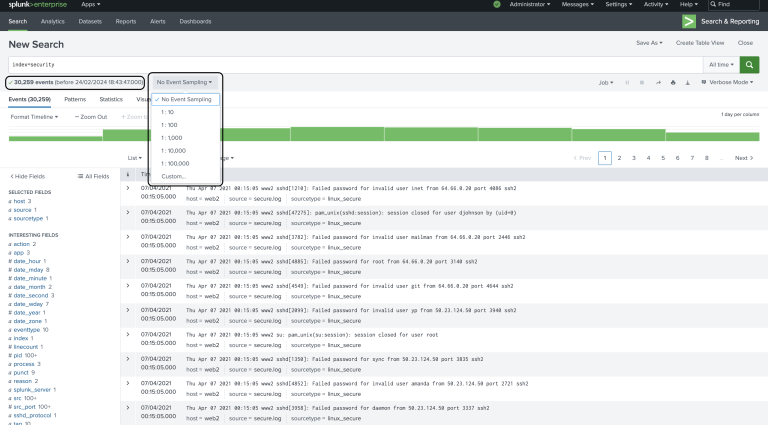The height and width of the screenshot is (425, 768).
Task: Click Create Table View
Action: point(699,43)
